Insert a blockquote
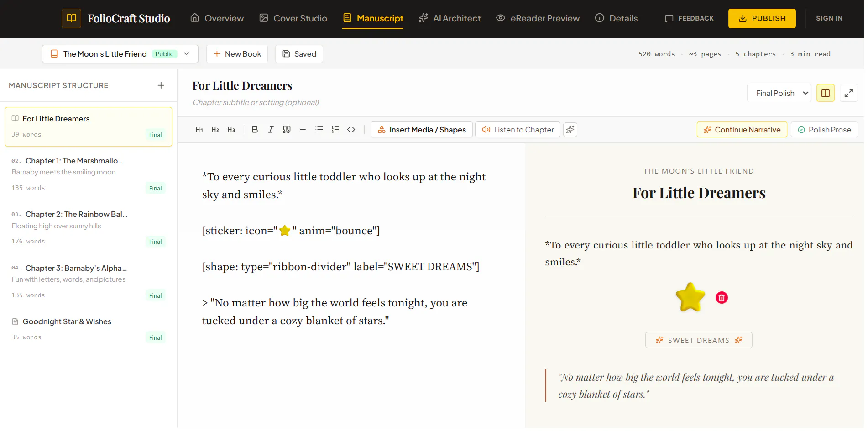Viewport: 868px width, 432px height. (287, 130)
